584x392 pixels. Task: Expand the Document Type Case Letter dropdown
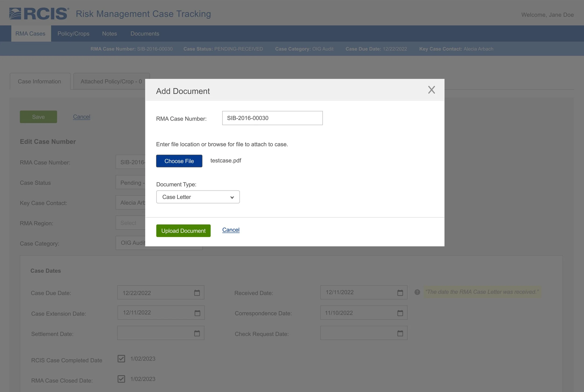[198, 197]
